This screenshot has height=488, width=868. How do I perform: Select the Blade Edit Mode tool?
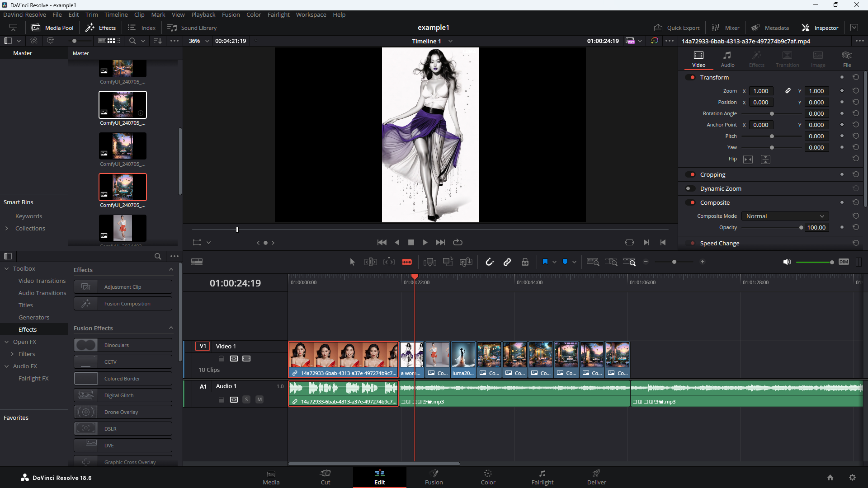[407, 262]
